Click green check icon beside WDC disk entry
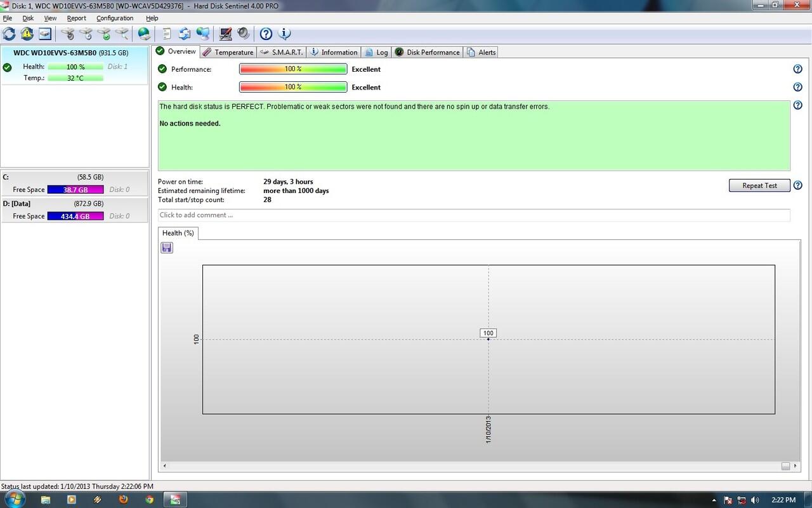812x508 pixels. point(7,67)
